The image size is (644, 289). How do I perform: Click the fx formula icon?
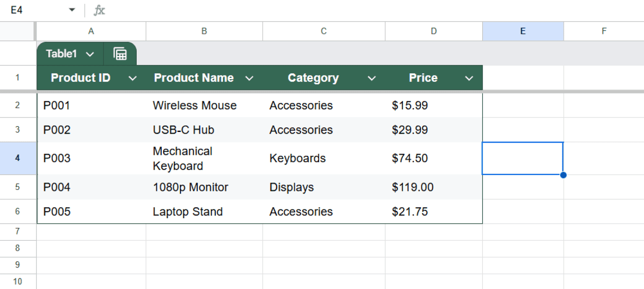tap(99, 10)
